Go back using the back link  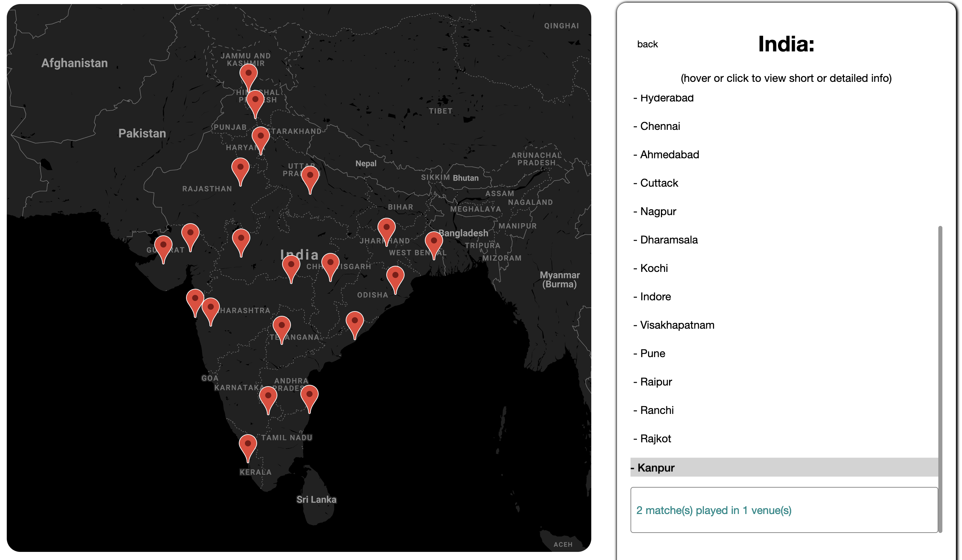point(647,44)
